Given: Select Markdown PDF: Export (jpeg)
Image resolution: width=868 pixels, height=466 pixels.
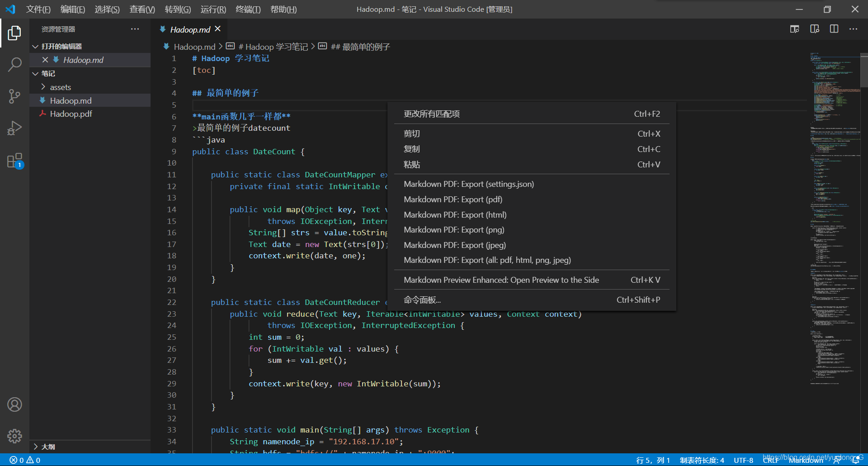Looking at the screenshot, I should (x=532, y=245).
